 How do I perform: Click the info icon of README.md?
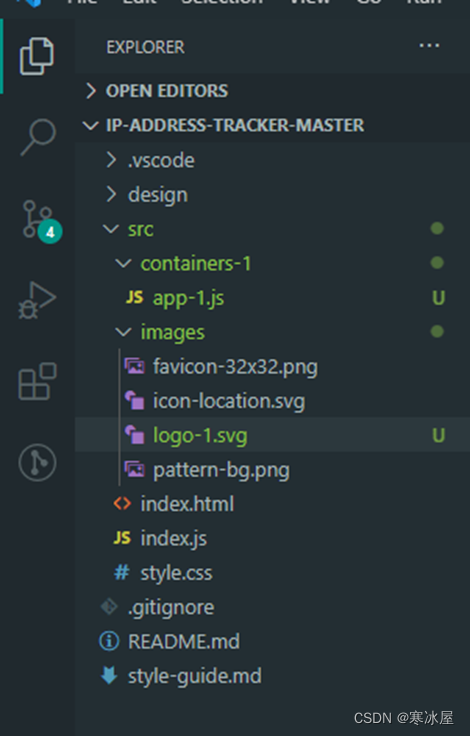coord(109,641)
